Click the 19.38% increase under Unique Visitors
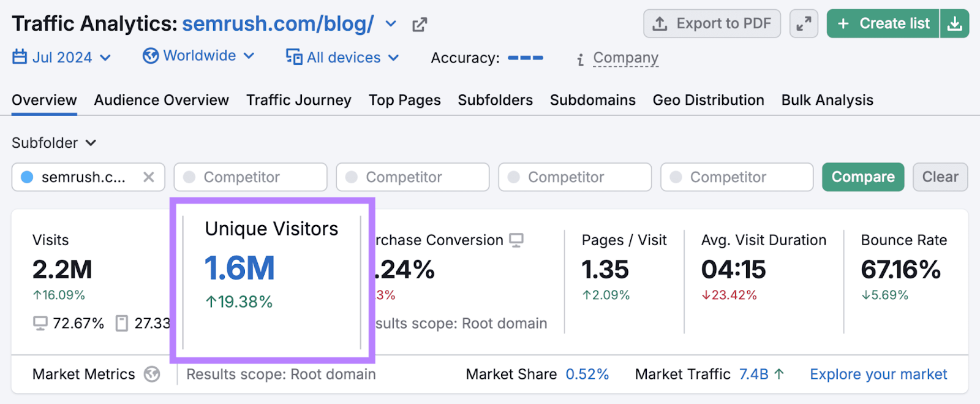The width and height of the screenshot is (980, 404). click(239, 302)
